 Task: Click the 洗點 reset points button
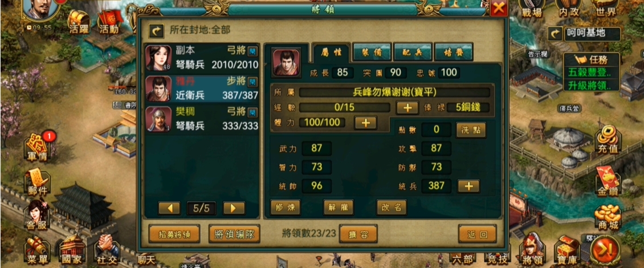click(x=471, y=130)
